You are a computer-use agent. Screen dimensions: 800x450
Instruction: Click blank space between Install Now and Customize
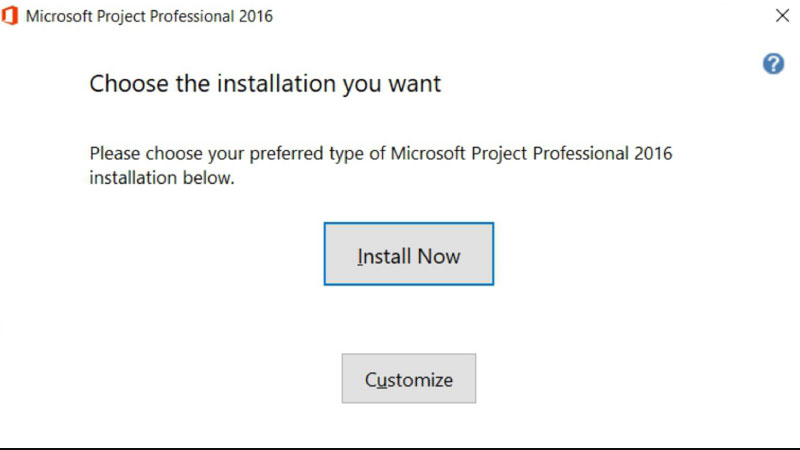coord(409,319)
